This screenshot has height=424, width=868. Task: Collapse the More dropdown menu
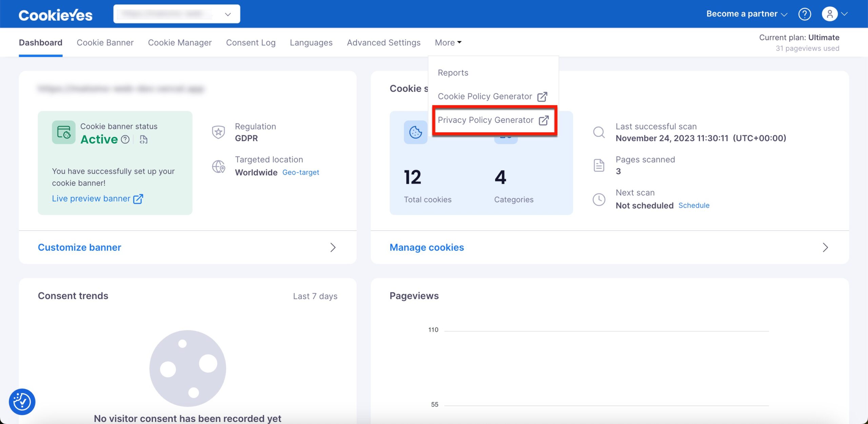click(x=448, y=42)
